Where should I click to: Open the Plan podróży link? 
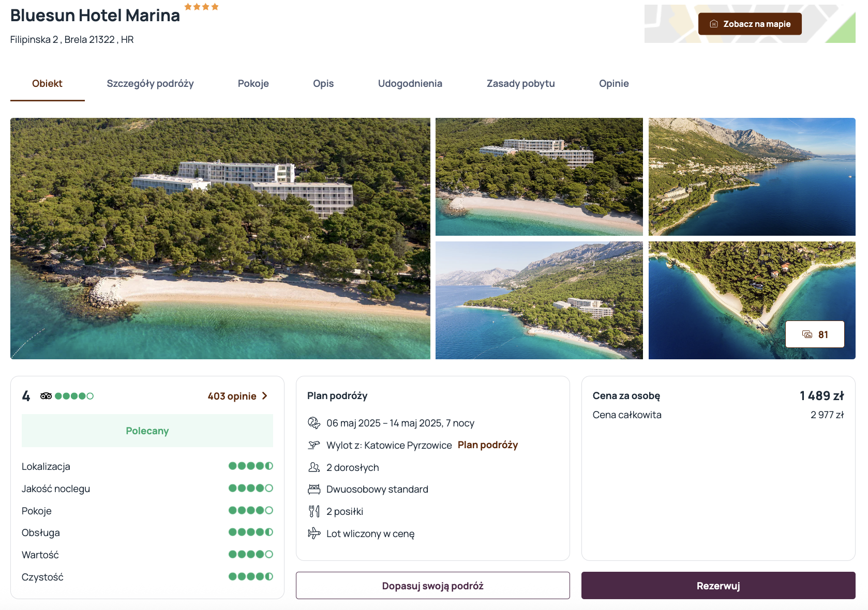click(x=488, y=445)
